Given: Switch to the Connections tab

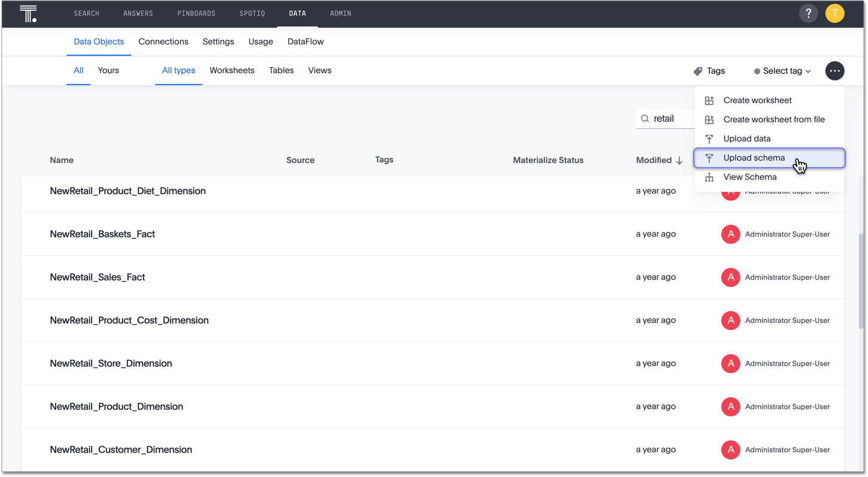Looking at the screenshot, I should (x=163, y=41).
